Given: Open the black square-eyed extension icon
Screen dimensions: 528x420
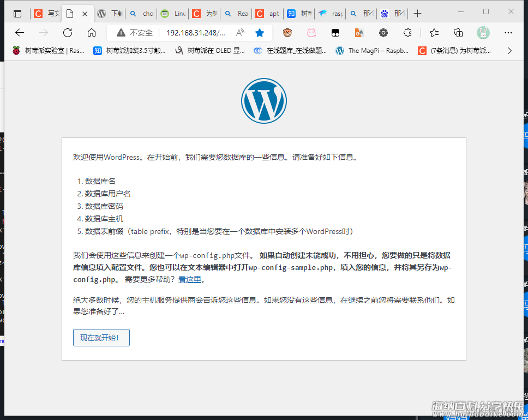Looking at the screenshot, I should coord(335,33).
